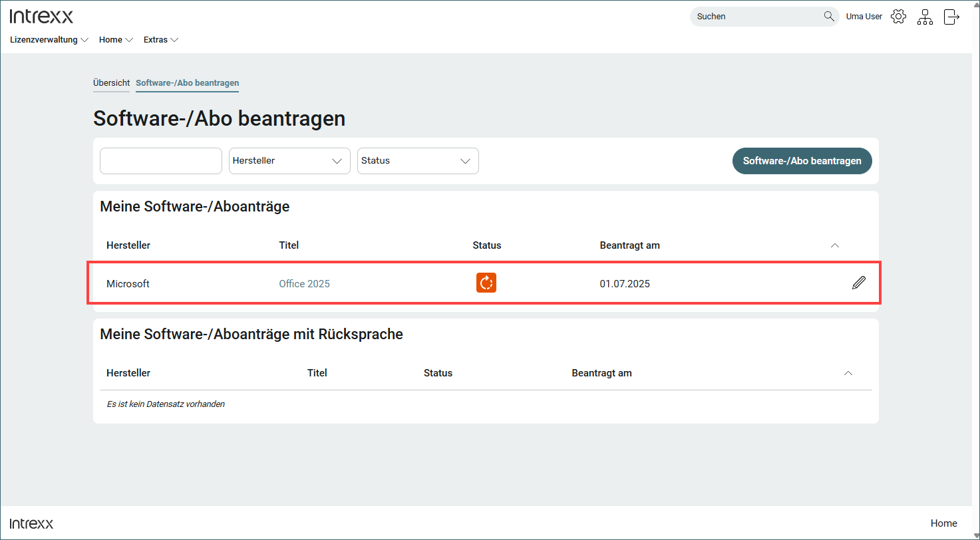980x540 pixels.
Task: Select the Software-/Abo beantragen tab
Action: pos(187,83)
